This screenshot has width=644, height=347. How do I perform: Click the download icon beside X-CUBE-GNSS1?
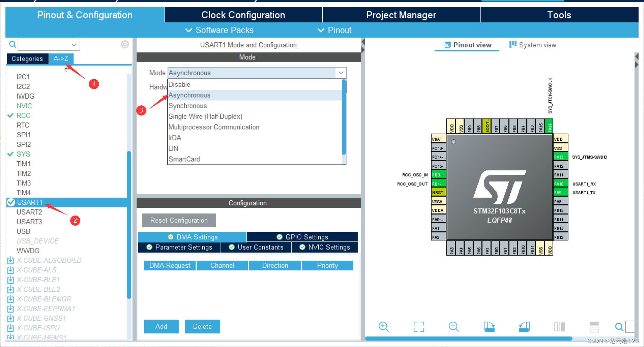pos(11,318)
